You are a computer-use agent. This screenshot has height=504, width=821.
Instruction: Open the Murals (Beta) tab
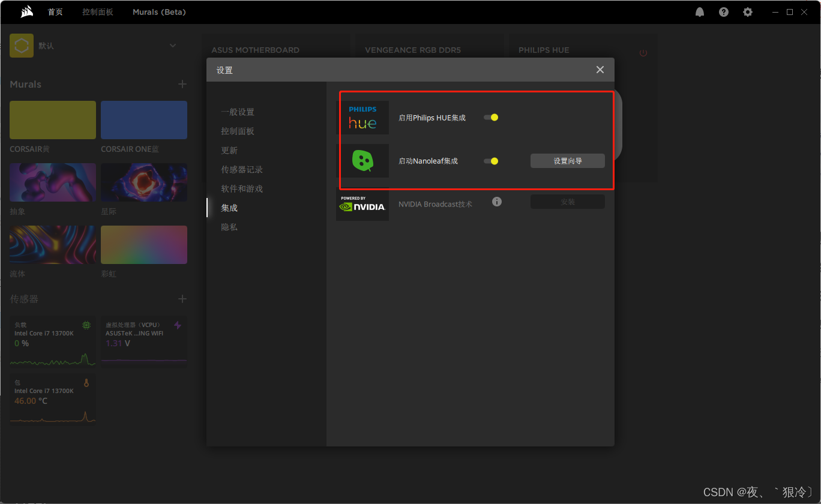coord(159,12)
